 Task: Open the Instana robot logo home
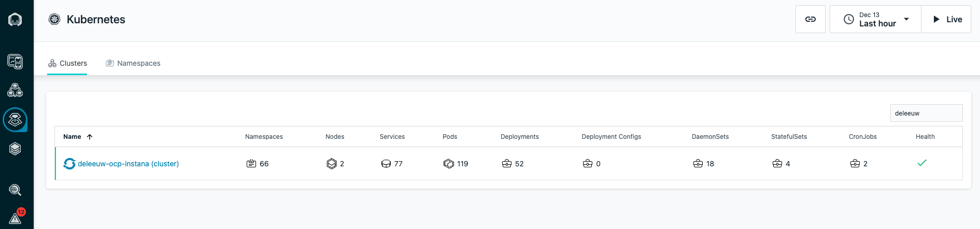pos(15,20)
